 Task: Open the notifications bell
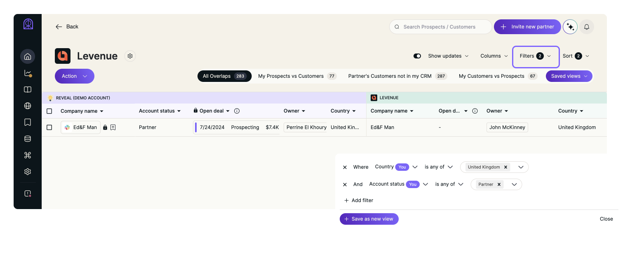coord(587,27)
